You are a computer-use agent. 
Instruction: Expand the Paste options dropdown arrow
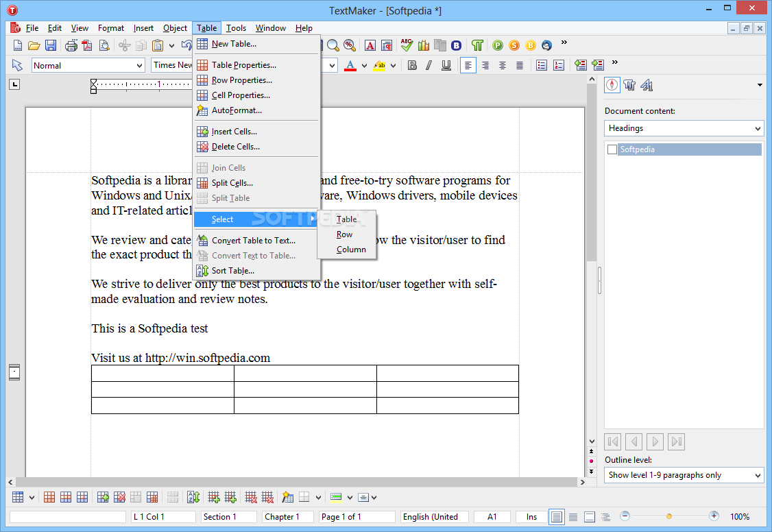(171, 46)
